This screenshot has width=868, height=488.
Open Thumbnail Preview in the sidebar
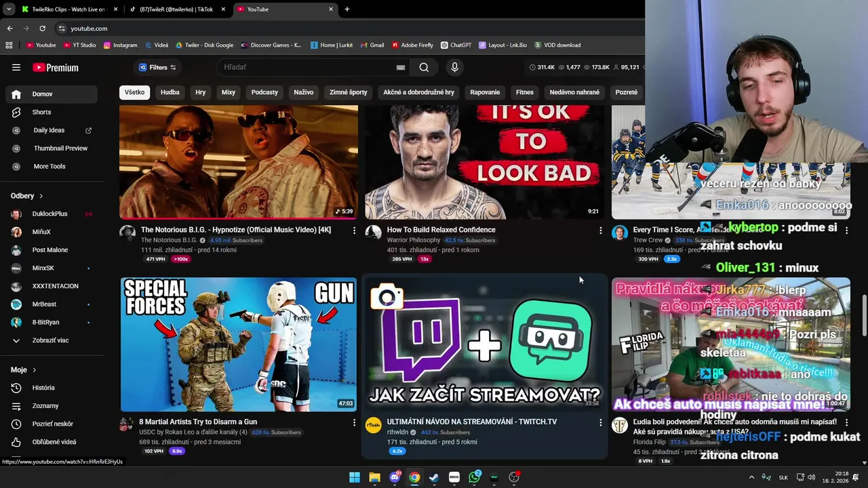tap(52, 148)
